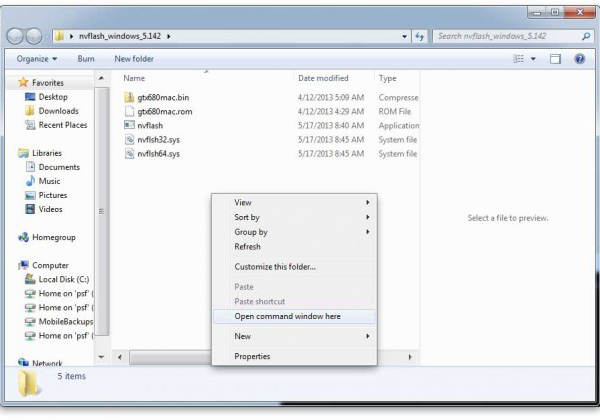Close the Explorer window
Image resolution: width=600 pixels, height=420 pixels.
pyautogui.click(x=580, y=12)
